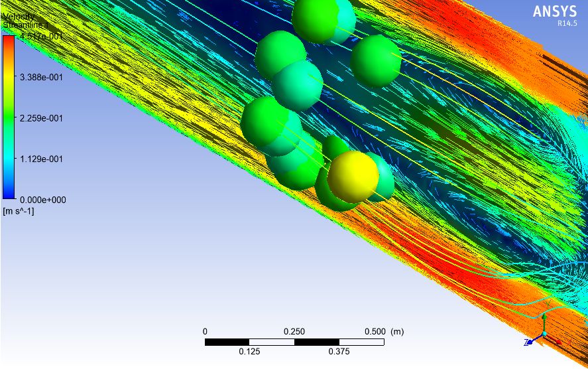Viewport: 588px width, 369px height.
Task: Select the '1.129e-001' legend value
Action: pos(41,159)
